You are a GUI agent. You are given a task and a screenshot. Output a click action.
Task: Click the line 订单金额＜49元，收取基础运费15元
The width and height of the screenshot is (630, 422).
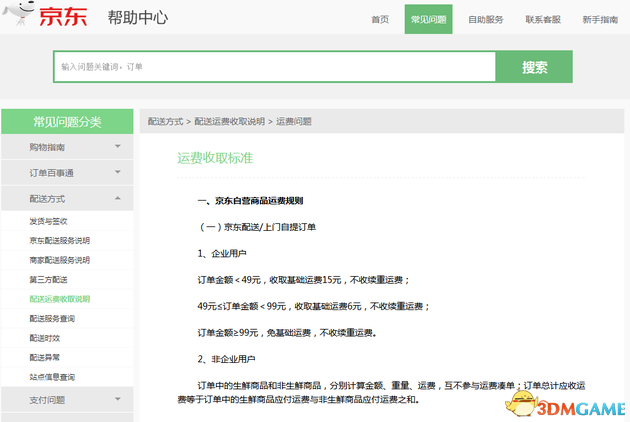(x=303, y=280)
